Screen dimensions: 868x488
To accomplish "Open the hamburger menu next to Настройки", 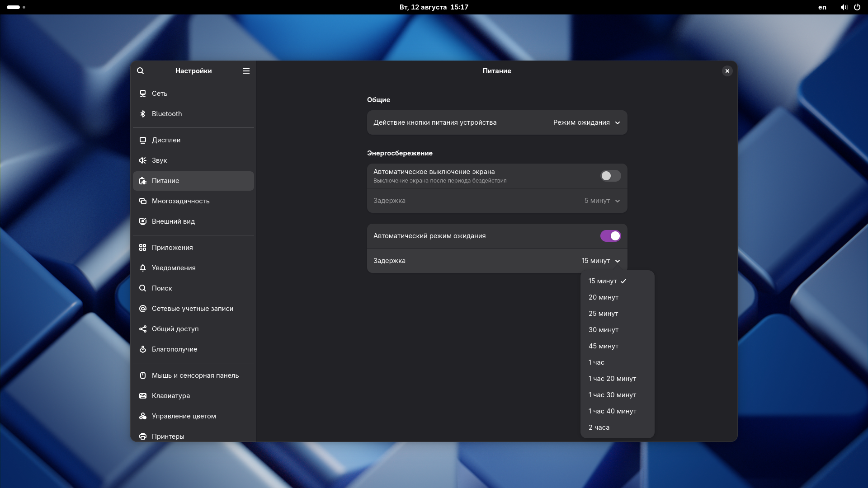I will 246,71.
